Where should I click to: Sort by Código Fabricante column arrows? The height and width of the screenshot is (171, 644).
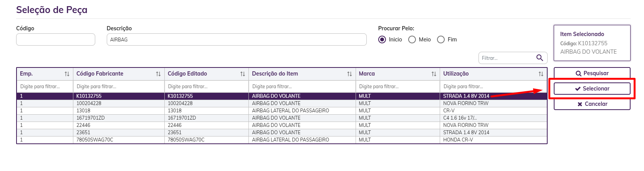pyautogui.click(x=158, y=74)
